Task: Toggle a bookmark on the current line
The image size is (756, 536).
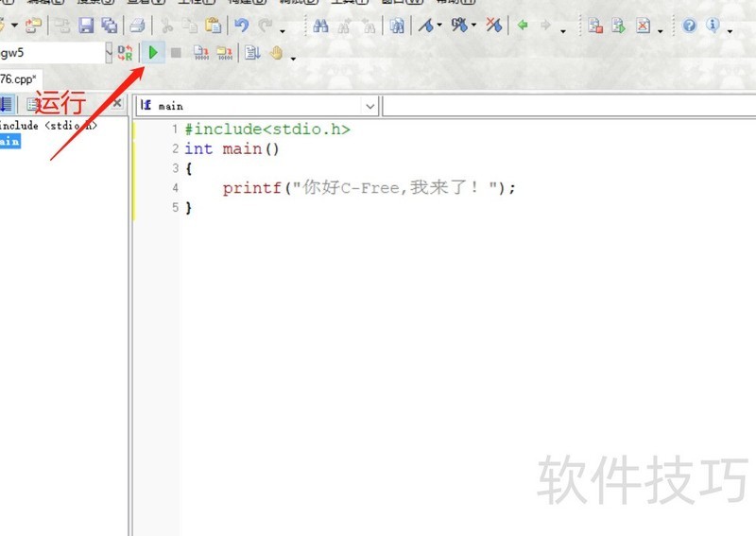Action: [426, 26]
